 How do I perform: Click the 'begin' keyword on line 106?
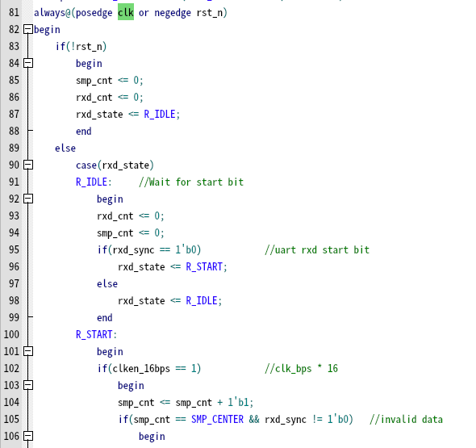click(152, 437)
